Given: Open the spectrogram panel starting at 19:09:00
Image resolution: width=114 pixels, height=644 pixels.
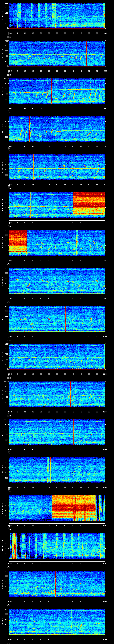Looking at the screenshot, I should pyautogui.click(x=57, y=318).
